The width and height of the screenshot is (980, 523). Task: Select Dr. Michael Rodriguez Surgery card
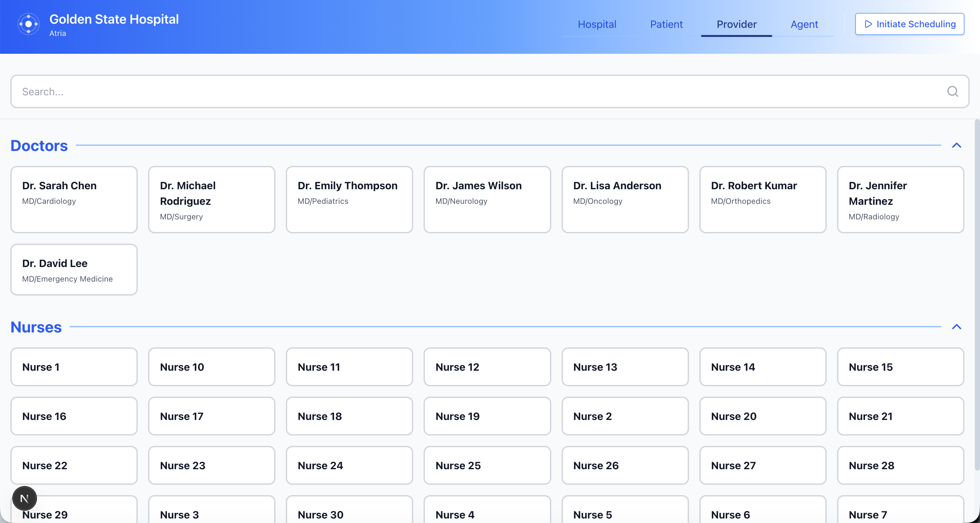212,199
